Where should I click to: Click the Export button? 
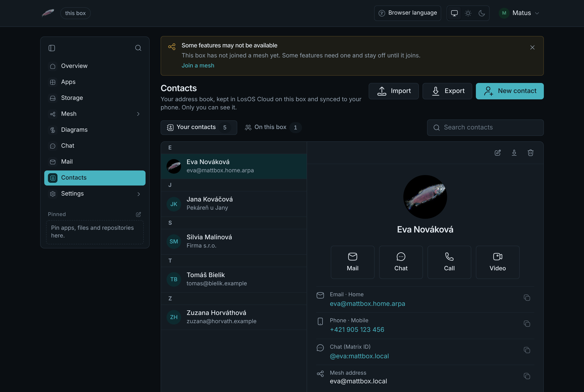click(447, 91)
